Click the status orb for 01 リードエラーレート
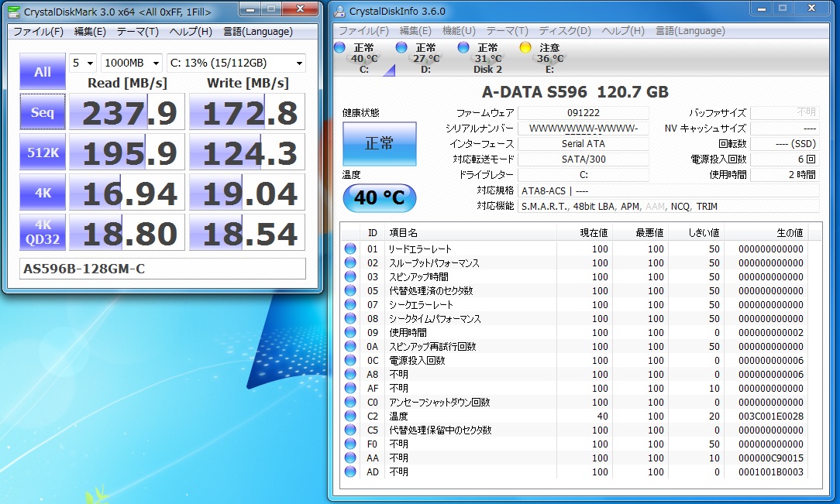The height and width of the screenshot is (504, 840). tap(350, 249)
